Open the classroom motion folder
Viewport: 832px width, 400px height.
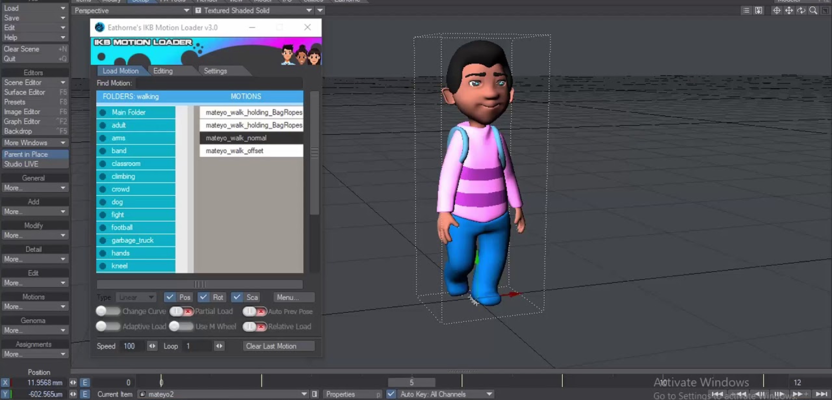click(x=127, y=163)
